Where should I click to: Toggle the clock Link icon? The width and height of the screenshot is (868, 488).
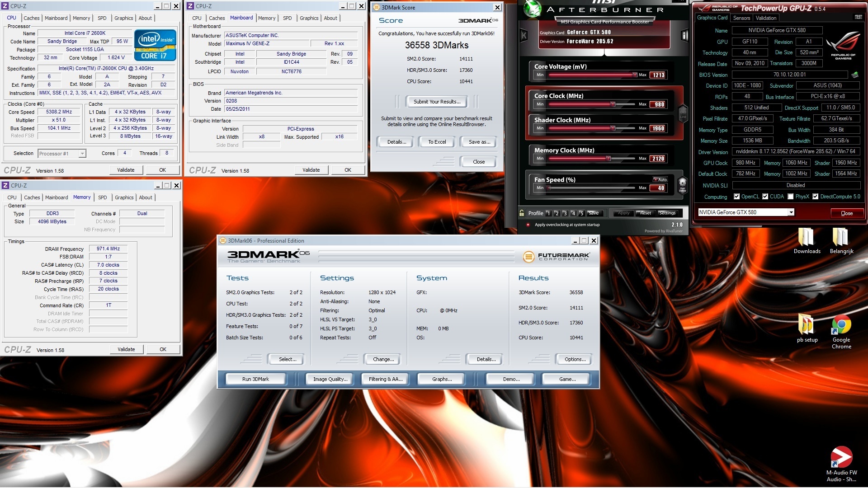click(683, 113)
